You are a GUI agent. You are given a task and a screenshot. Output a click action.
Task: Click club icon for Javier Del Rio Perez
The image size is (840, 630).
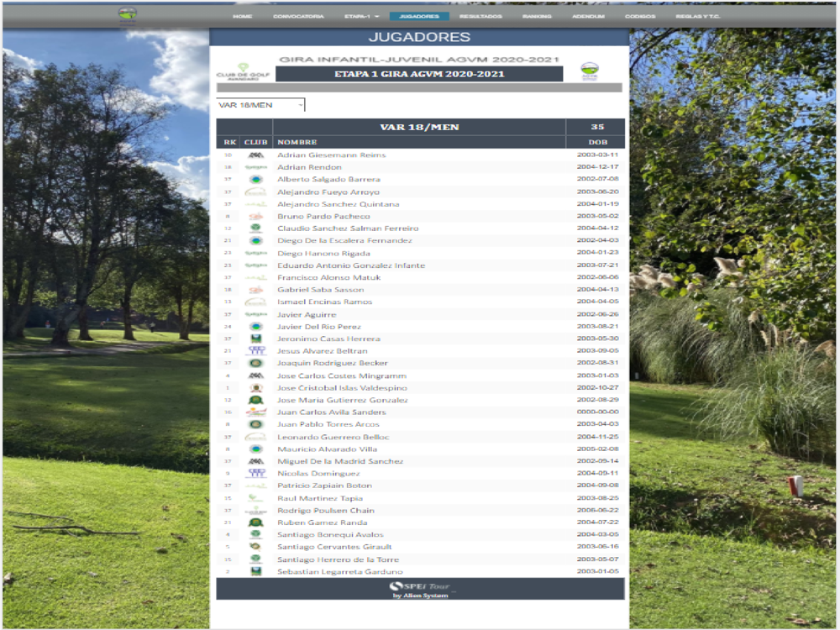coord(256,326)
